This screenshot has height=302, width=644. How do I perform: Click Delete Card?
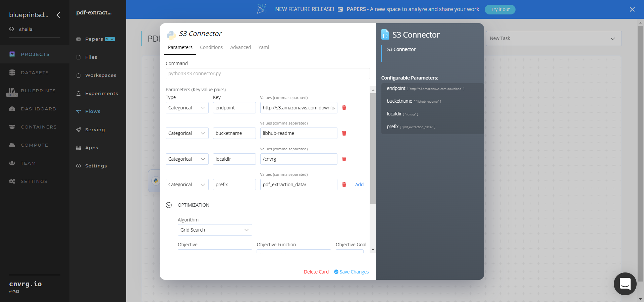coord(316,272)
